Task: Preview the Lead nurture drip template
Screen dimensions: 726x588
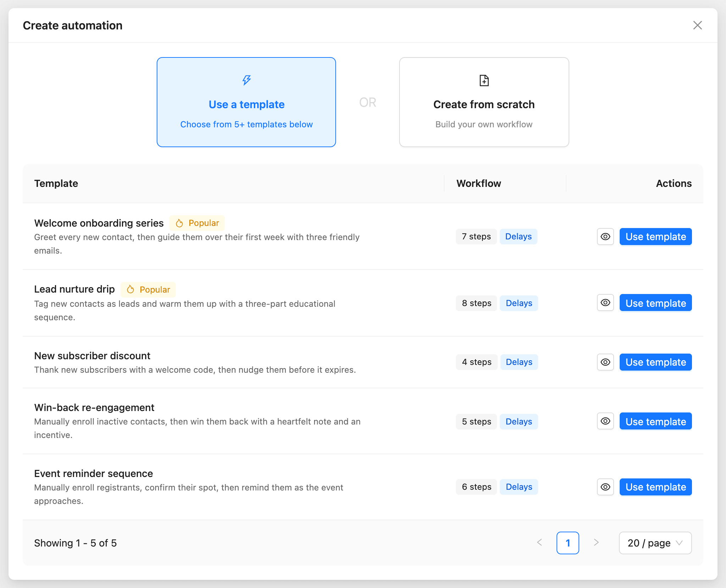Action: pos(605,303)
